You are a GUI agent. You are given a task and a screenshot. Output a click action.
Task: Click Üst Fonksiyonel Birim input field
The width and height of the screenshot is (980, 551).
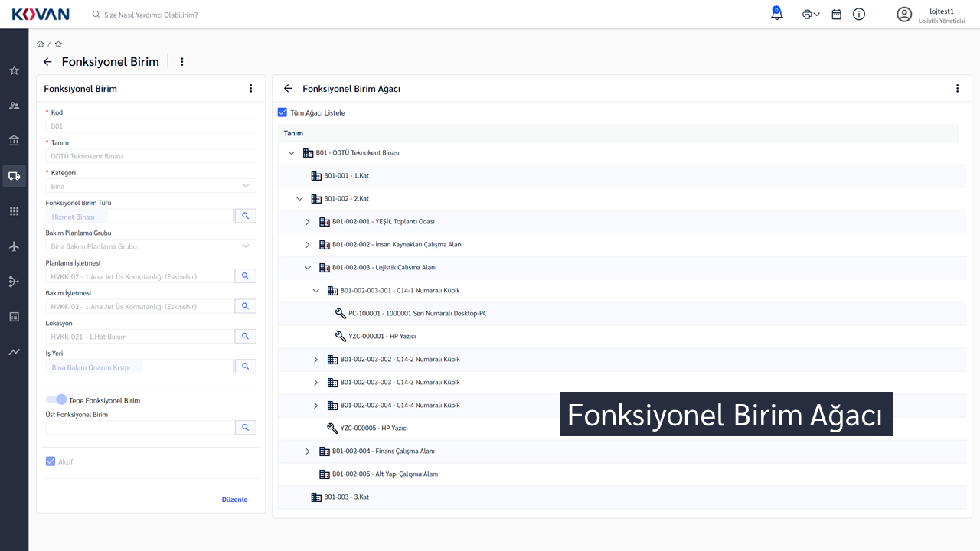[x=139, y=427]
